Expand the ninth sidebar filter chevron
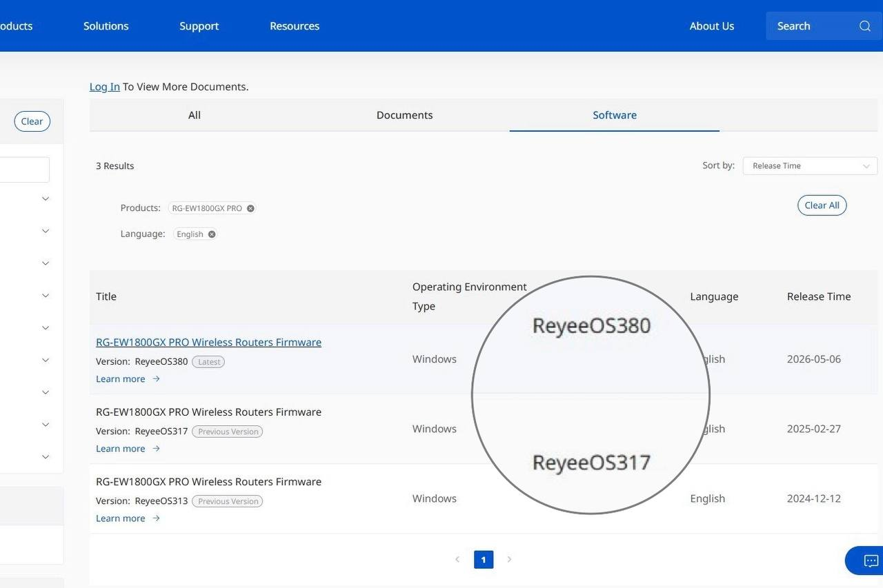883x588 pixels. click(46, 457)
